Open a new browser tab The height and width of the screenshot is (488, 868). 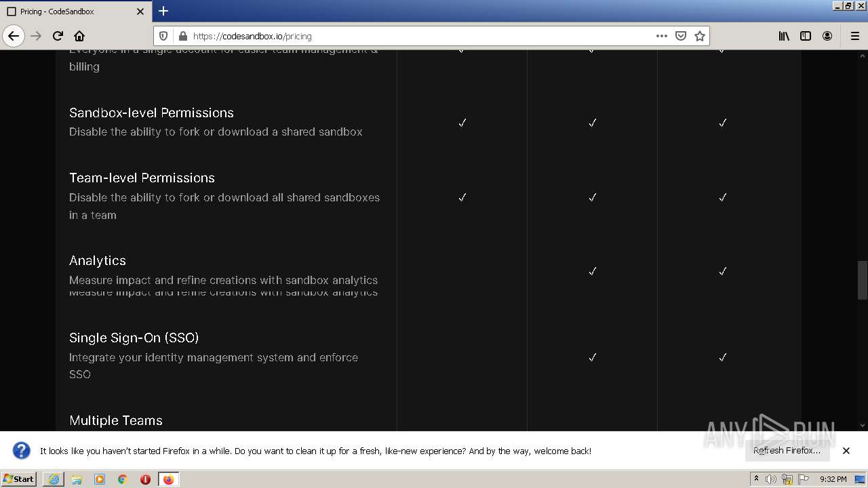pyautogui.click(x=163, y=11)
